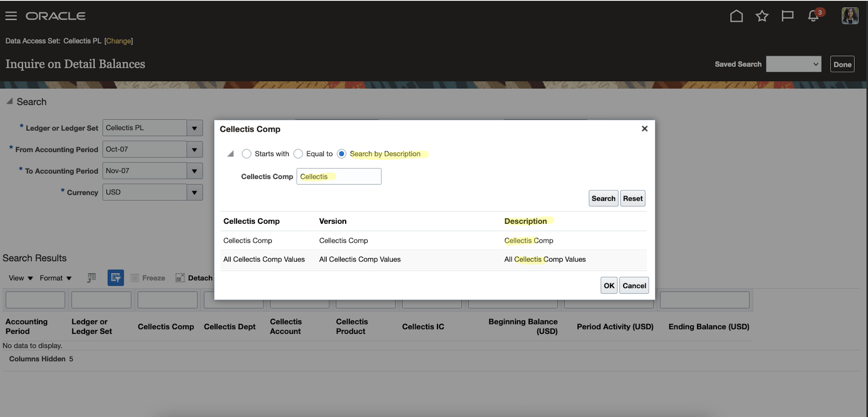Click the Ending Balance (USD) column header
Screen dimensions: 868x417
pyautogui.click(x=709, y=327)
